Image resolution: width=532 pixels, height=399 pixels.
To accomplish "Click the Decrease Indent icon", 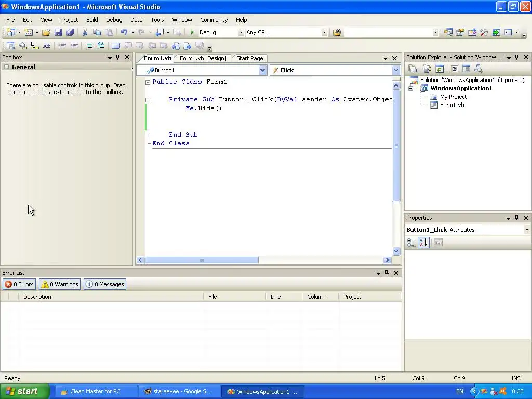I will pos(62,46).
